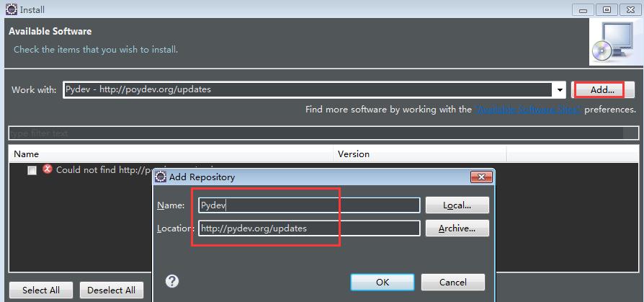Click 'Check the items that you wish to install.' text

coord(96,50)
